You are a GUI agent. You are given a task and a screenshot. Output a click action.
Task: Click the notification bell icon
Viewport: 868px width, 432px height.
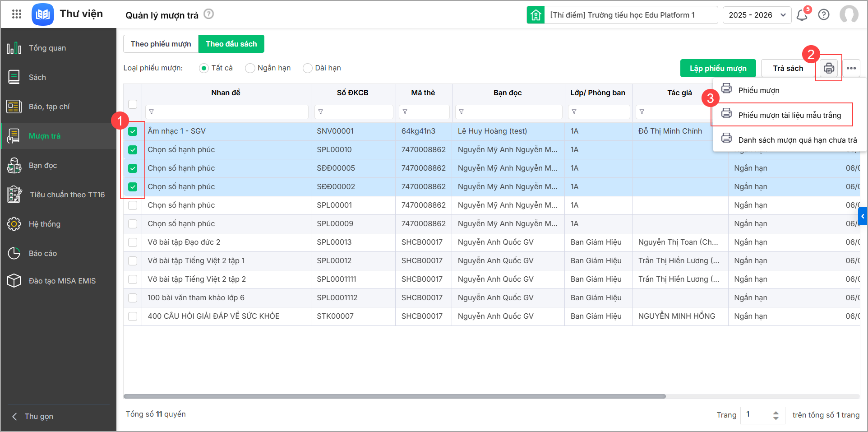pos(802,15)
